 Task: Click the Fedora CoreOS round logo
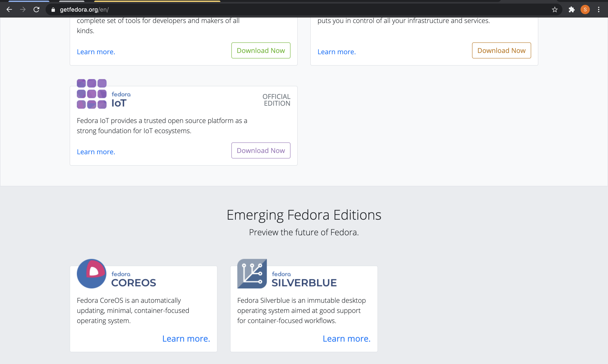[92, 273]
